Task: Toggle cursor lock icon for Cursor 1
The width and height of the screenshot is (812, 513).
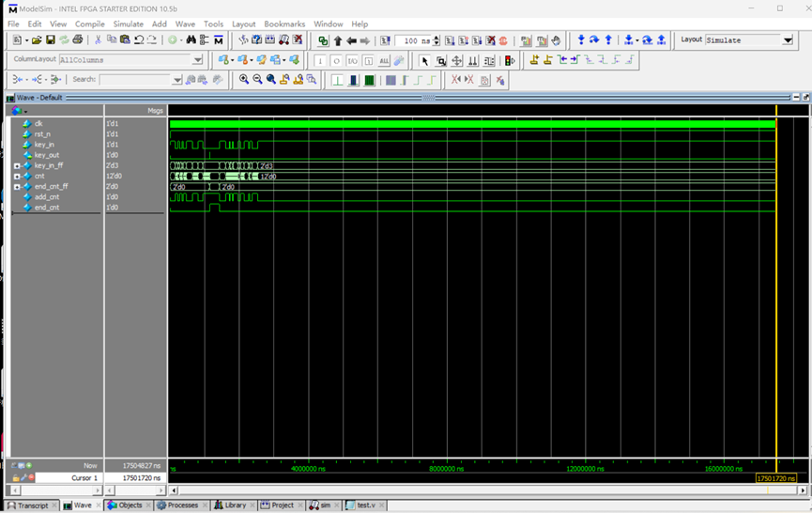Action: pyautogui.click(x=16, y=477)
